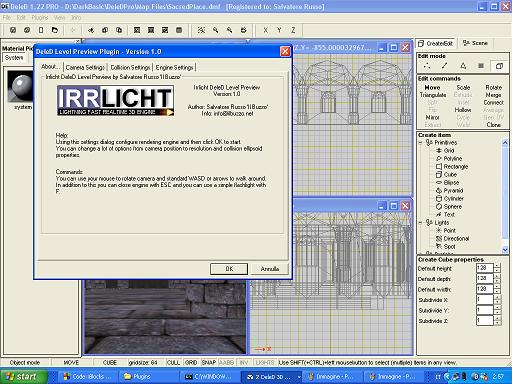Collapse the Primitives tree node
The width and height of the screenshot is (512, 384).
421,143
